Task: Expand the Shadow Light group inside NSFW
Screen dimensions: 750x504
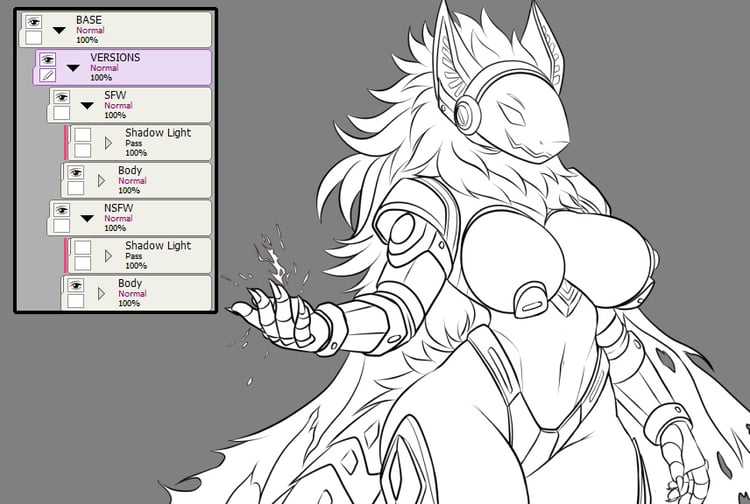Action: click(108, 256)
